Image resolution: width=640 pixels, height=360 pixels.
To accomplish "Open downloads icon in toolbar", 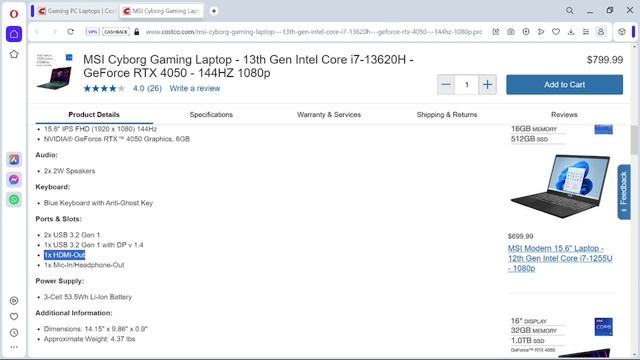I will click(571, 32).
